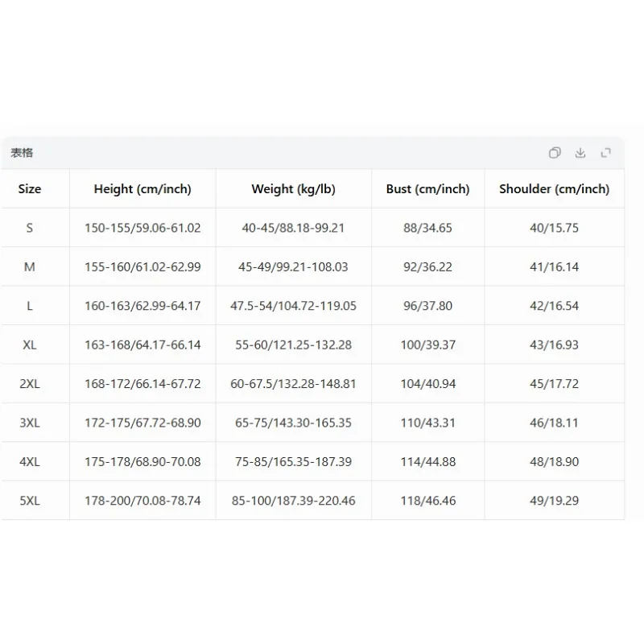Select the Shoulder (cm/inch) column header
Viewport: 644px width, 644px height.
pyautogui.click(x=555, y=189)
